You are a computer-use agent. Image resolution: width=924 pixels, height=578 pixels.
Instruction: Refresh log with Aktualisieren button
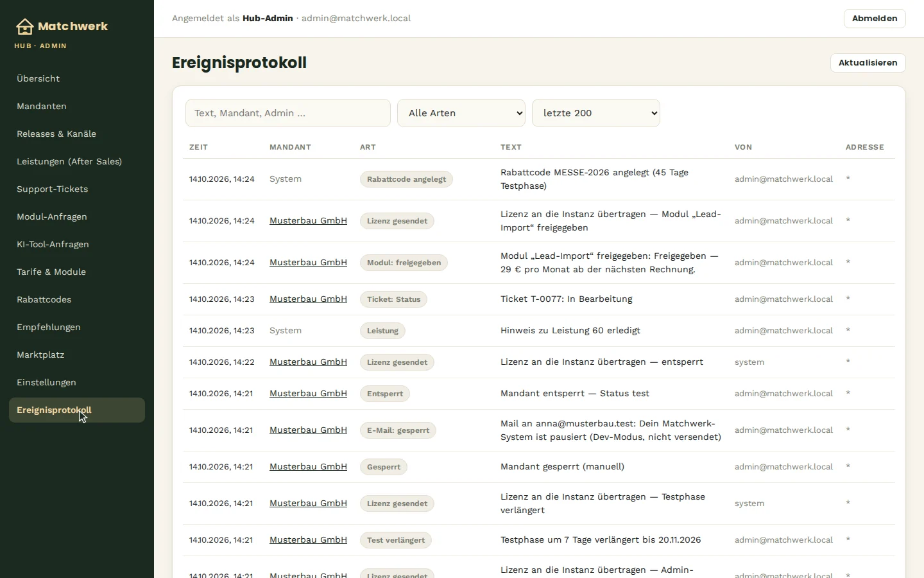pos(868,63)
